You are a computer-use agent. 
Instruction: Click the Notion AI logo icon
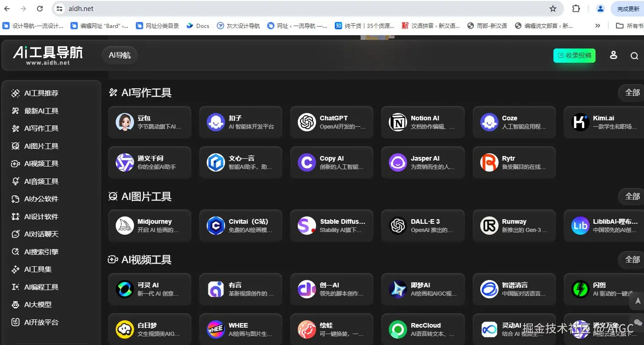[397, 122]
